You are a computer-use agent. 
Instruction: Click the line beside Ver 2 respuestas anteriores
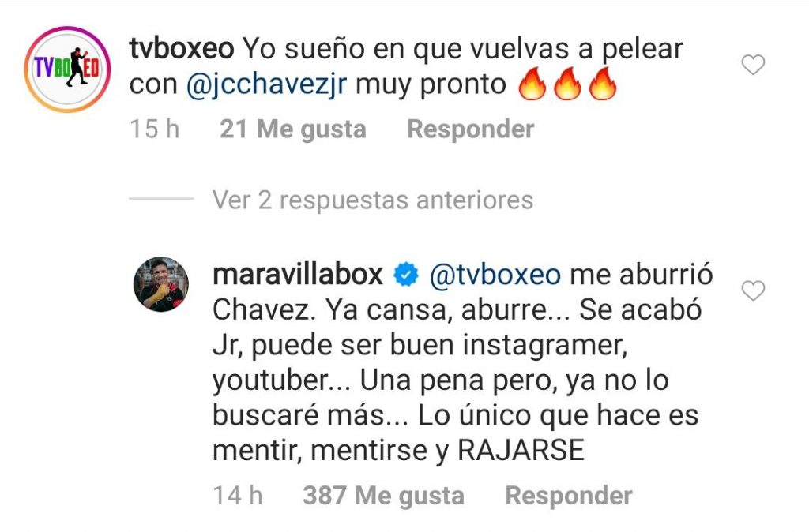pos(161,198)
